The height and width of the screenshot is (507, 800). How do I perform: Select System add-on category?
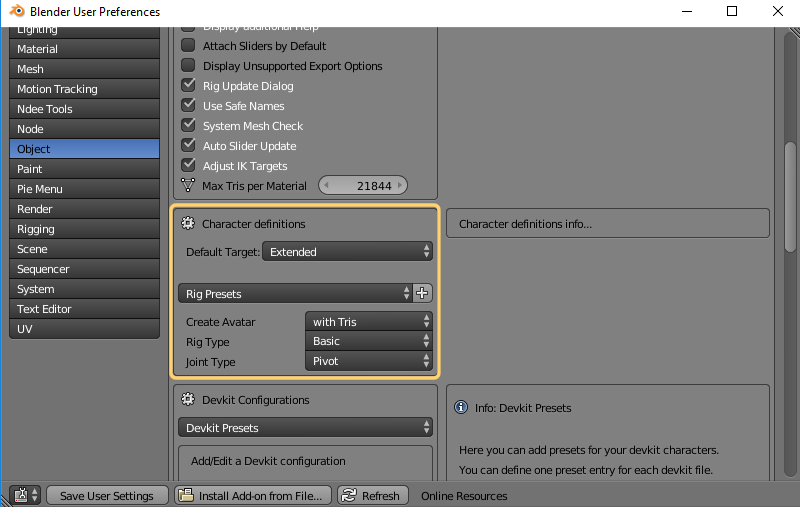pos(85,289)
